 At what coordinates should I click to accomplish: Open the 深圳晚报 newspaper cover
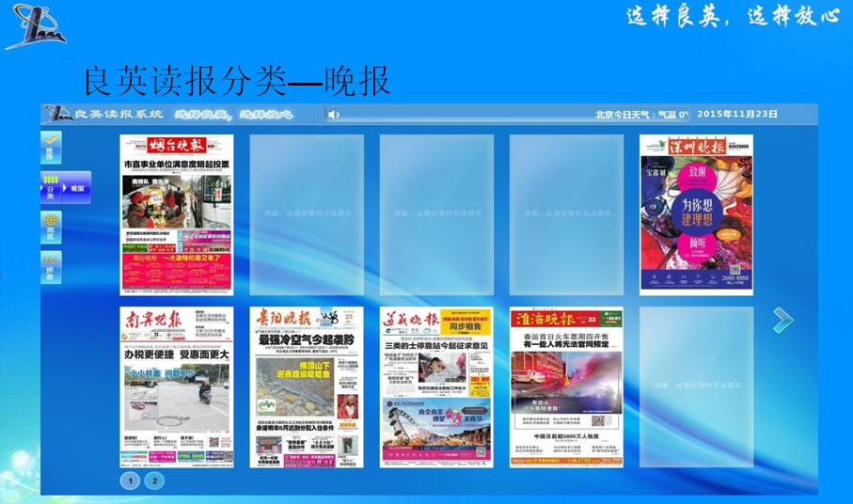[696, 214]
